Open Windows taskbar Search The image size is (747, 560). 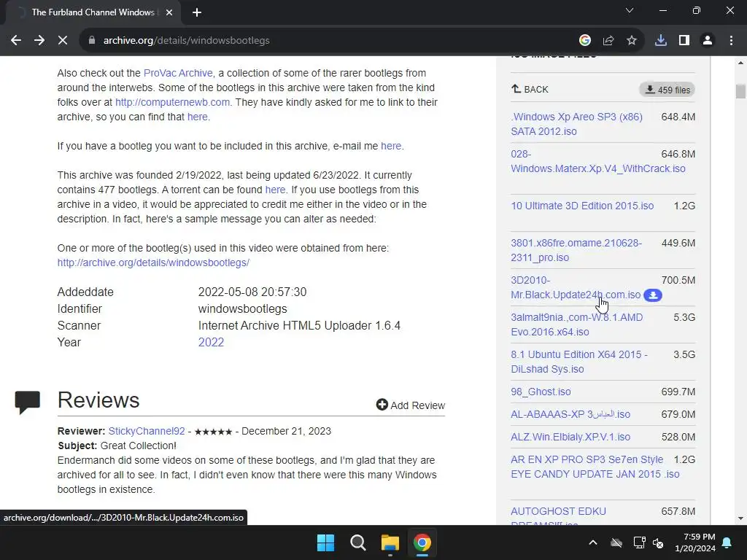point(357,542)
